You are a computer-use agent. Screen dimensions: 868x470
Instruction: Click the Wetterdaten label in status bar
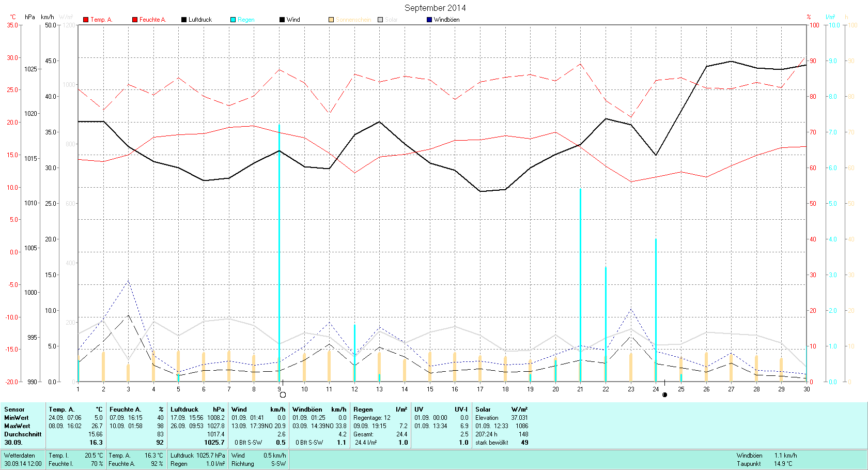pyautogui.click(x=20, y=456)
